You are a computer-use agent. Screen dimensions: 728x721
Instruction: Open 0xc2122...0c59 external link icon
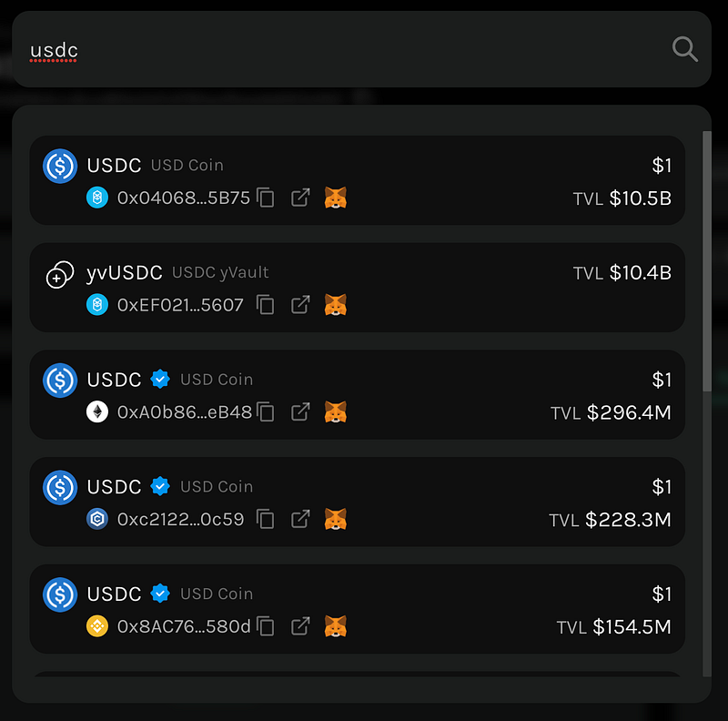pyautogui.click(x=300, y=519)
